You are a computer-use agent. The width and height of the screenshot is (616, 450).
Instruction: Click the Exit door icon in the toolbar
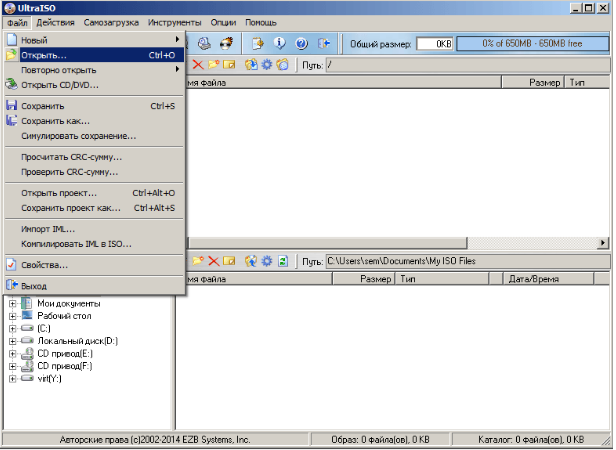point(323,43)
